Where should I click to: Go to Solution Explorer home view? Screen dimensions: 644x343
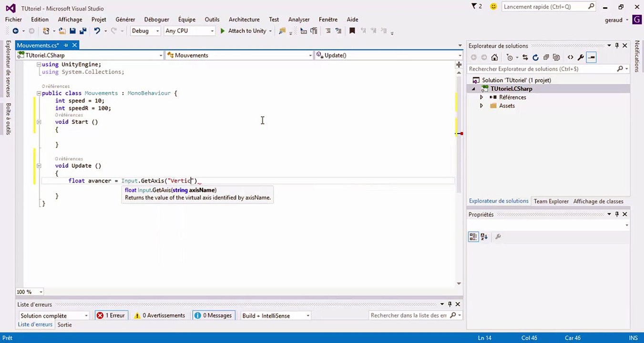coord(494,58)
